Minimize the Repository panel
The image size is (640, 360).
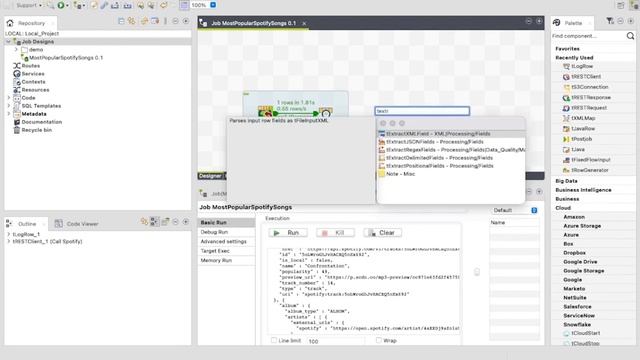point(176,21)
